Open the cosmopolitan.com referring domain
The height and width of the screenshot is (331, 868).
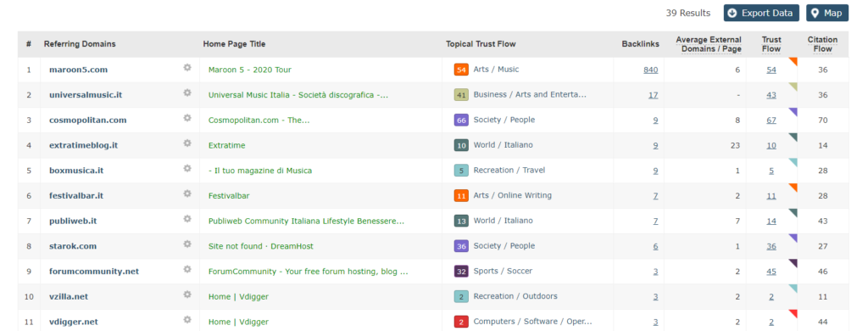coord(87,120)
